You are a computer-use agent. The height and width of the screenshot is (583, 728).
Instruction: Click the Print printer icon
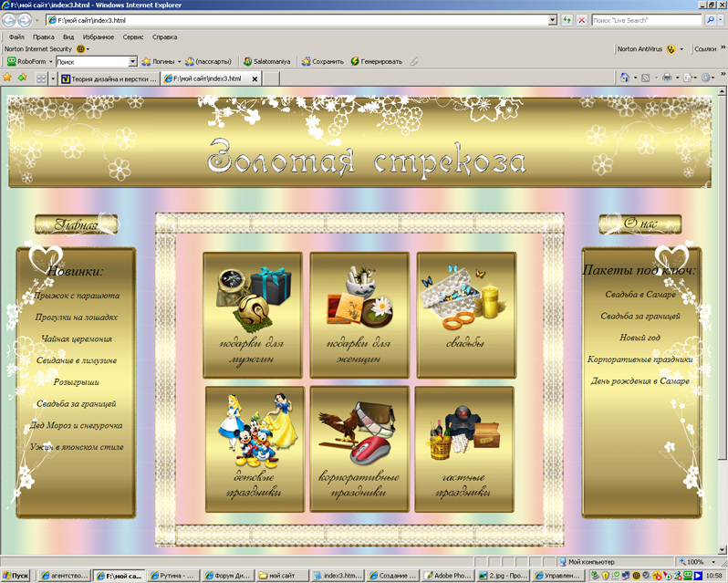coord(667,78)
